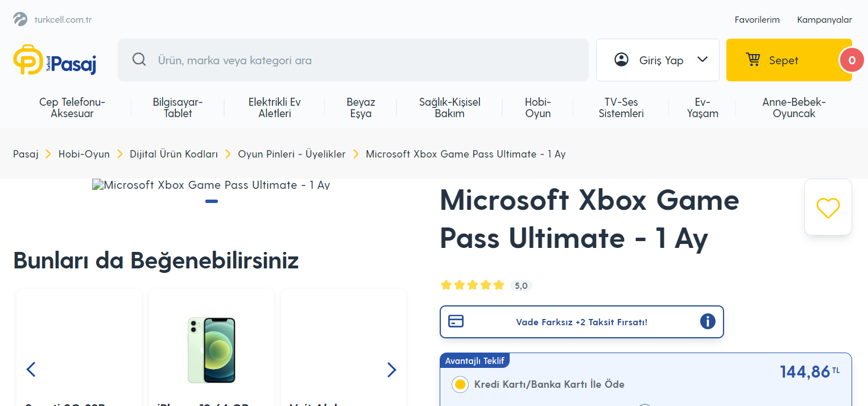Click the credit card icon in installment banner
The width and height of the screenshot is (868, 406).
[x=456, y=321]
